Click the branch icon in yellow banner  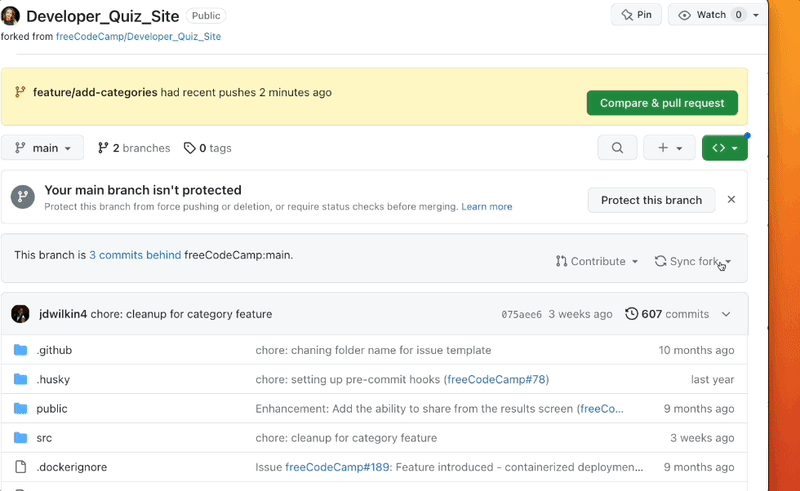(20, 92)
